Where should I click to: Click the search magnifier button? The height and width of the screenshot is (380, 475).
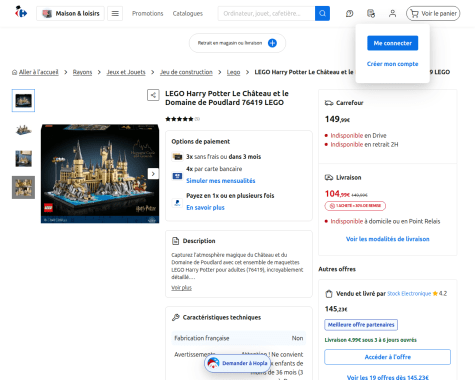click(322, 13)
